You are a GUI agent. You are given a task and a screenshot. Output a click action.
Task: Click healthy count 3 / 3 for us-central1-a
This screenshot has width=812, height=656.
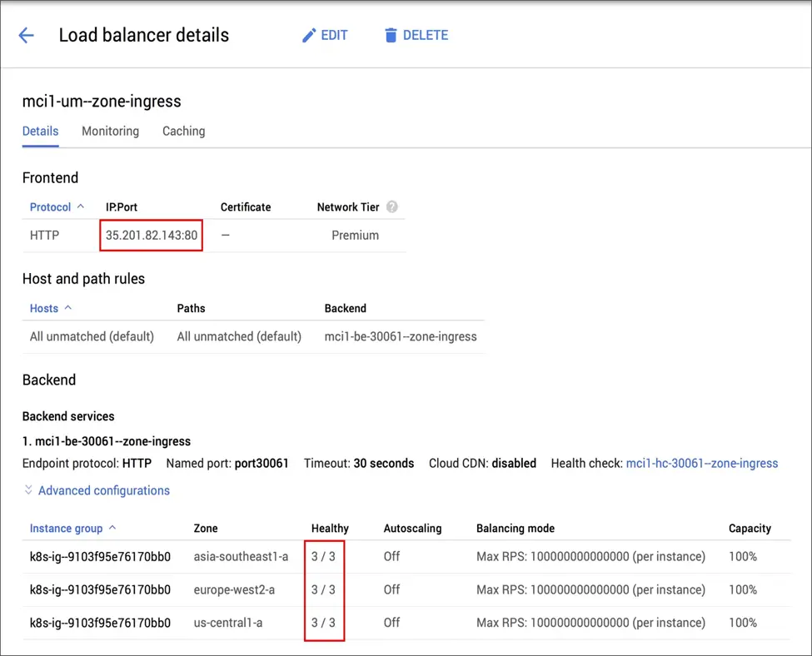(x=323, y=623)
